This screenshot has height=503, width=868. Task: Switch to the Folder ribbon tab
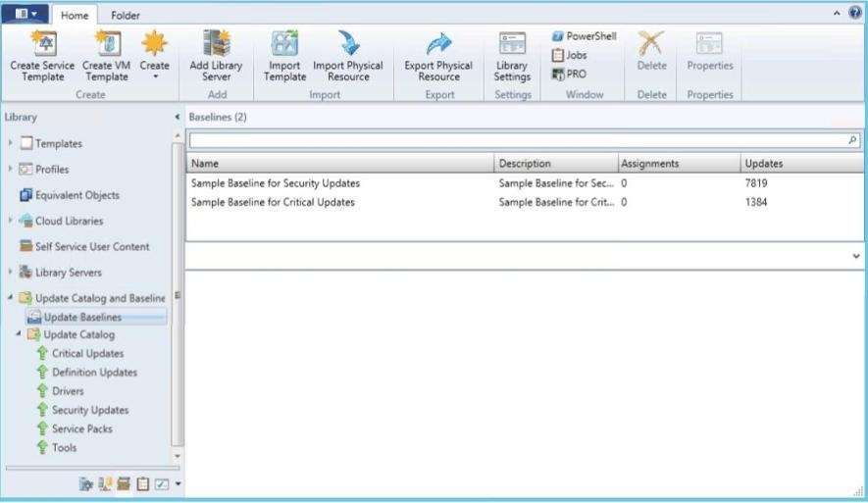126,16
